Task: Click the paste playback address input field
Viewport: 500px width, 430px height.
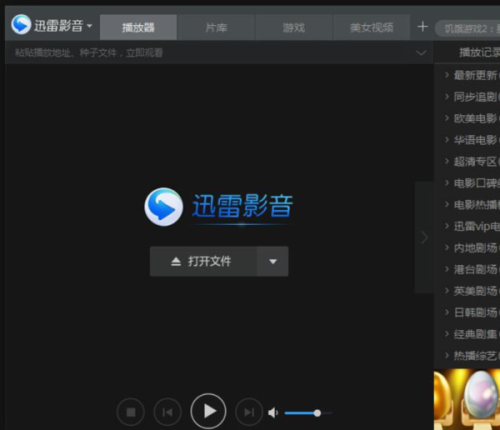Action: pos(210,53)
